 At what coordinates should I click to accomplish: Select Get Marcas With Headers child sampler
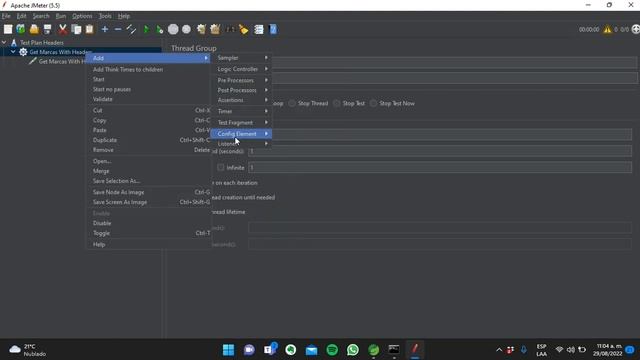[62, 61]
